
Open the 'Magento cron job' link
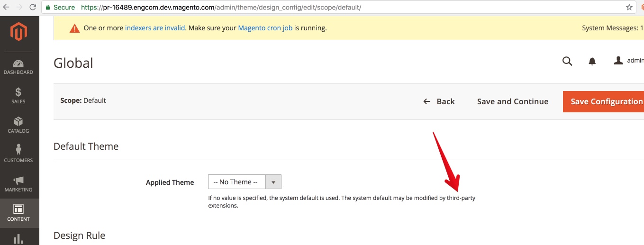pos(265,28)
